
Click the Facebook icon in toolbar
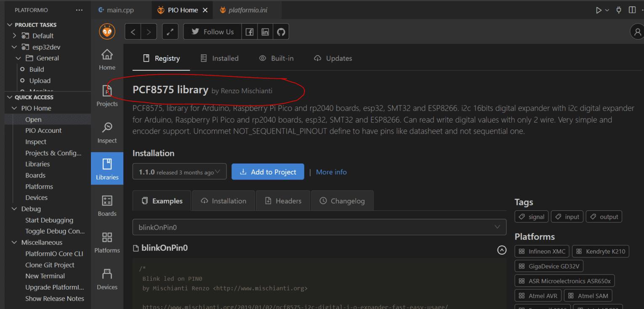coord(250,32)
